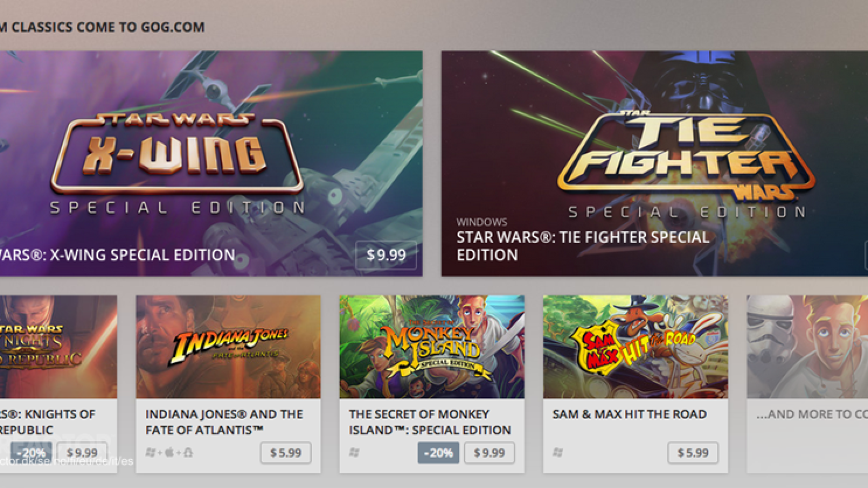Click the X-Wing Special Edition $9.99 price button

point(386,255)
